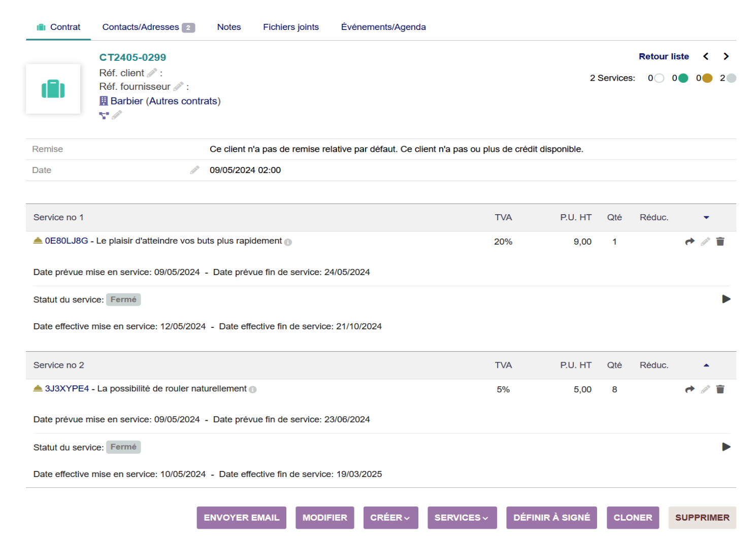Open the Notes tab
This screenshot has width=756, height=543.
229,27
